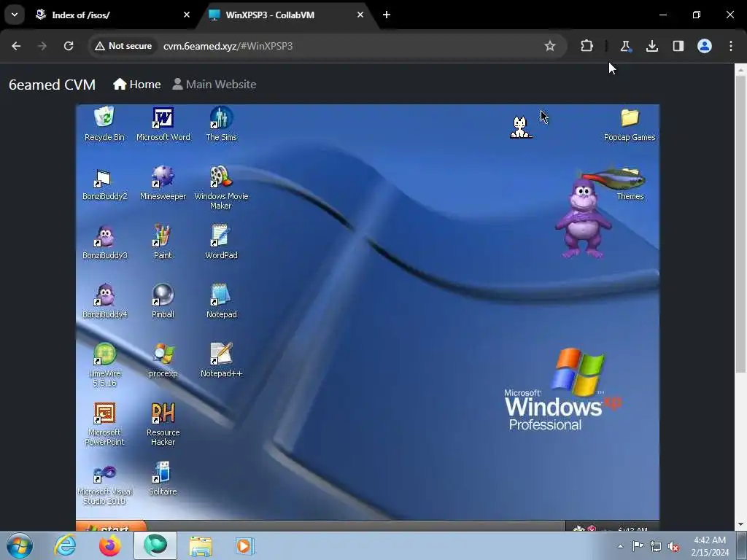Launch Internet Explorer from taskbar
This screenshot has width=747, height=560.
pos(65,545)
